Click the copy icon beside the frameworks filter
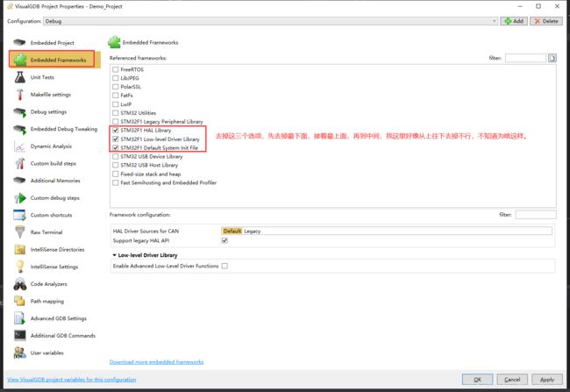Viewport: 570px width, 392px height. click(x=552, y=58)
